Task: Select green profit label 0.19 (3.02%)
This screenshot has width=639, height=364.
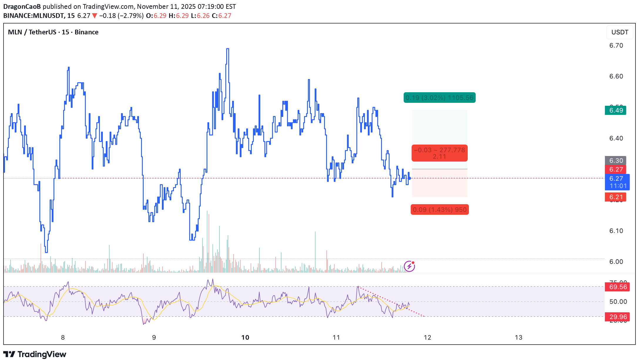Action: click(440, 98)
